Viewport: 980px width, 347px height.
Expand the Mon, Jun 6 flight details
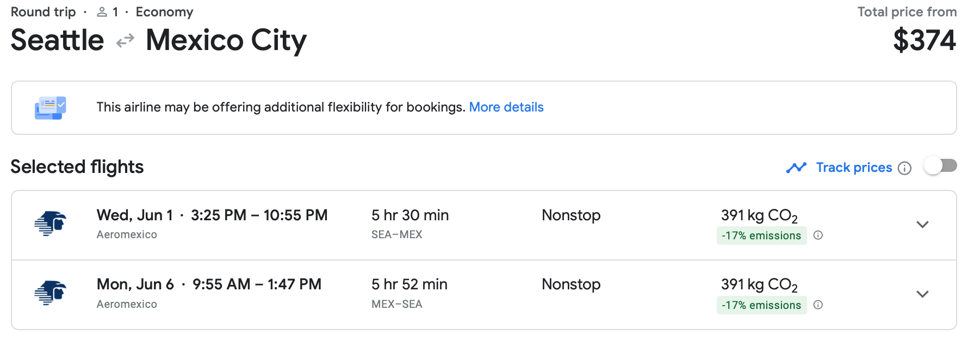click(x=922, y=294)
